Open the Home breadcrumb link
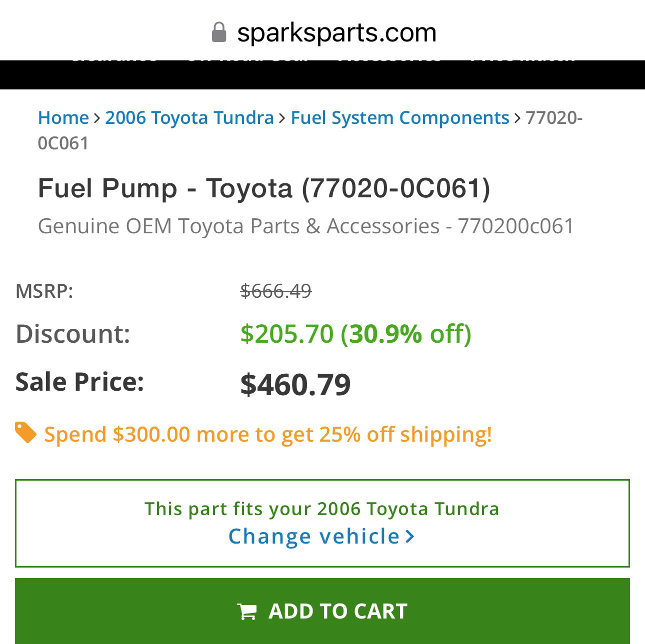Viewport: 645px width, 644px height. point(63,117)
